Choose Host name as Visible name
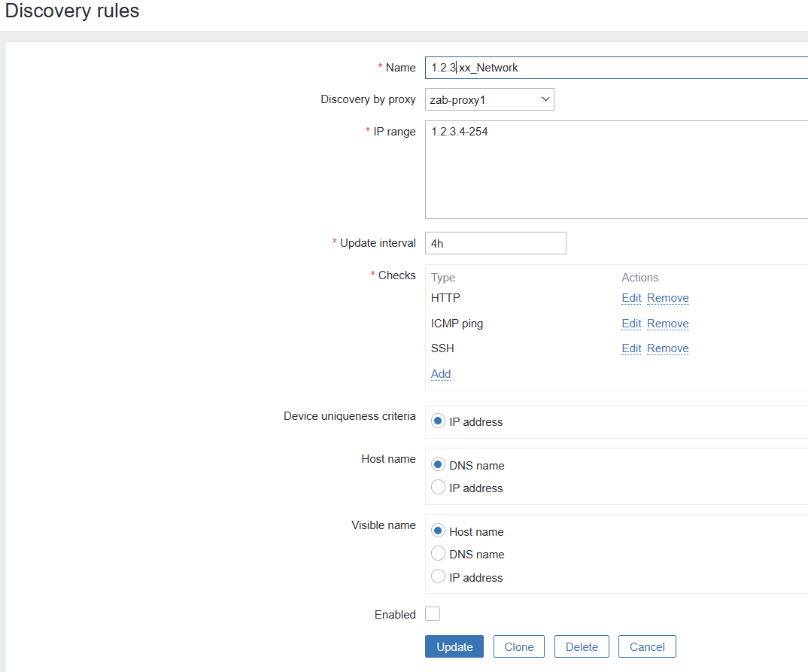Screen dimensions: 808x672 coord(439,531)
